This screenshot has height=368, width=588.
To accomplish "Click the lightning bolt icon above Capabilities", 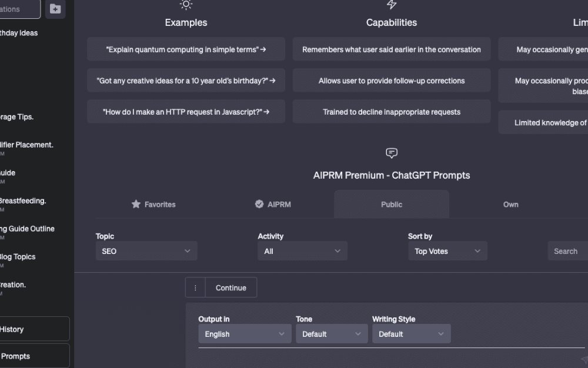I will tap(392, 5).
